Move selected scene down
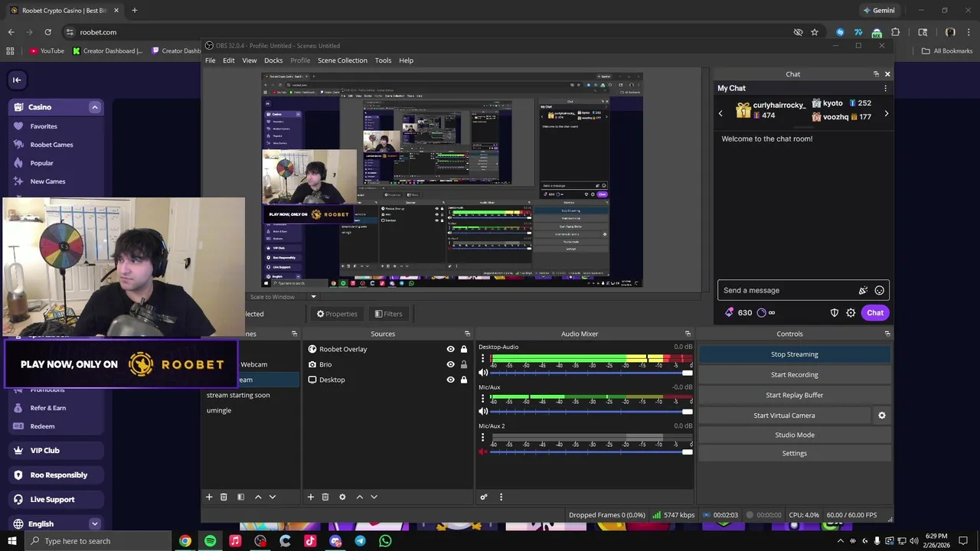The width and height of the screenshot is (980, 551). pyautogui.click(x=273, y=497)
